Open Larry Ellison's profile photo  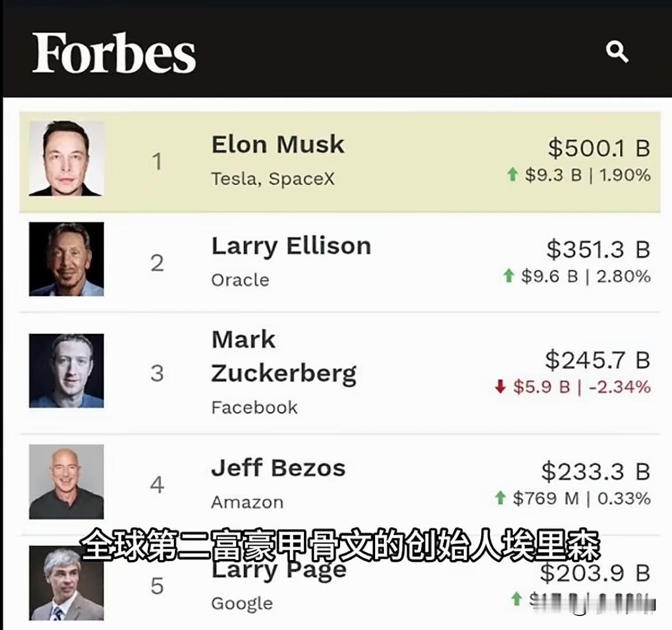pyautogui.click(x=66, y=259)
